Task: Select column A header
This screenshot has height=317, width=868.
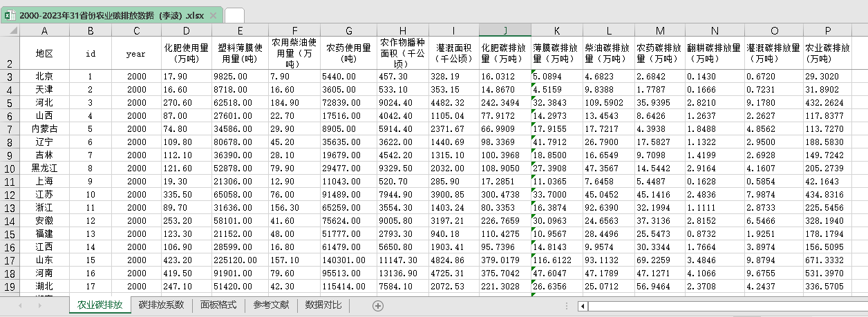Action: point(45,30)
